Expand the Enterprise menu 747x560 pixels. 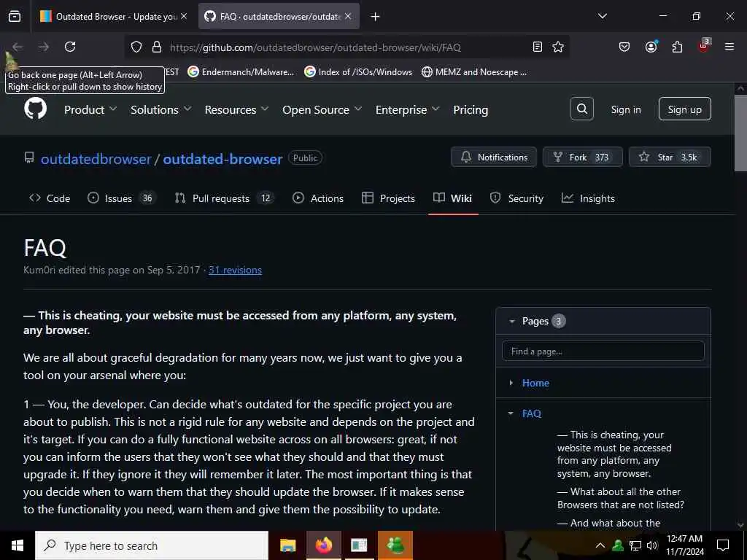(407, 109)
